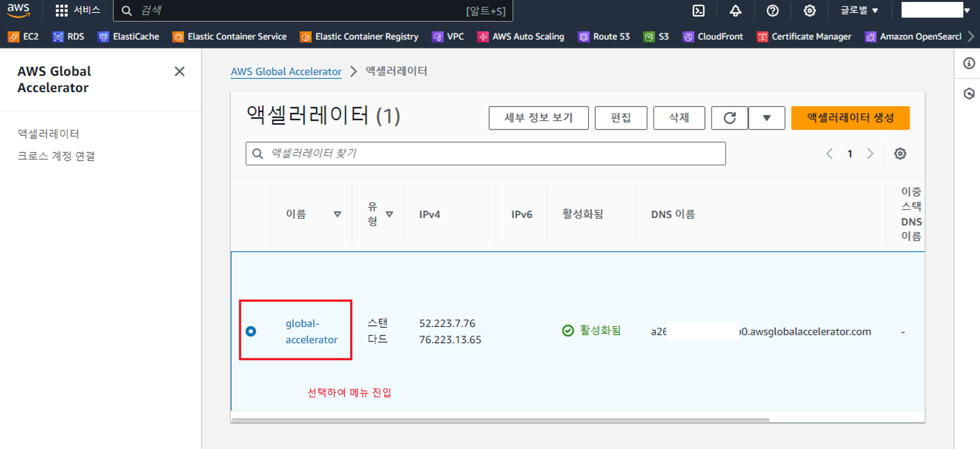Open the Amazon OpenSearch shortcut
The image size is (980, 449).
(913, 37)
